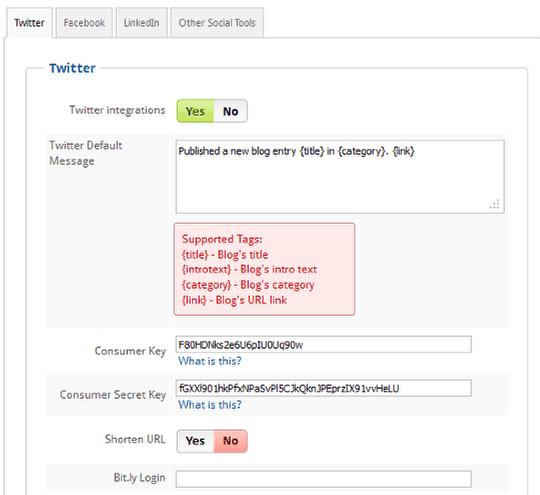
Task: Click the Bit.ly Login input field
Action: pyautogui.click(x=323, y=479)
